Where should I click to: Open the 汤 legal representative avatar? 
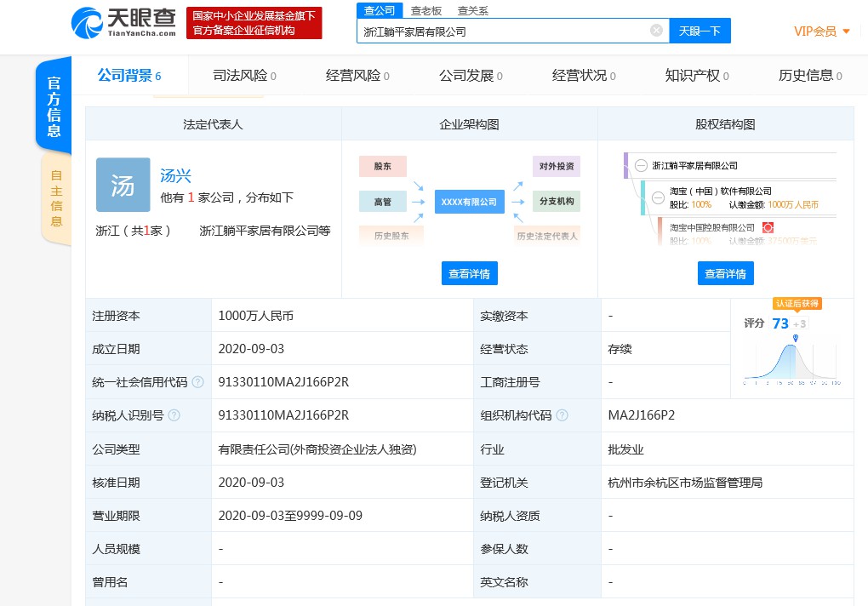[123, 185]
